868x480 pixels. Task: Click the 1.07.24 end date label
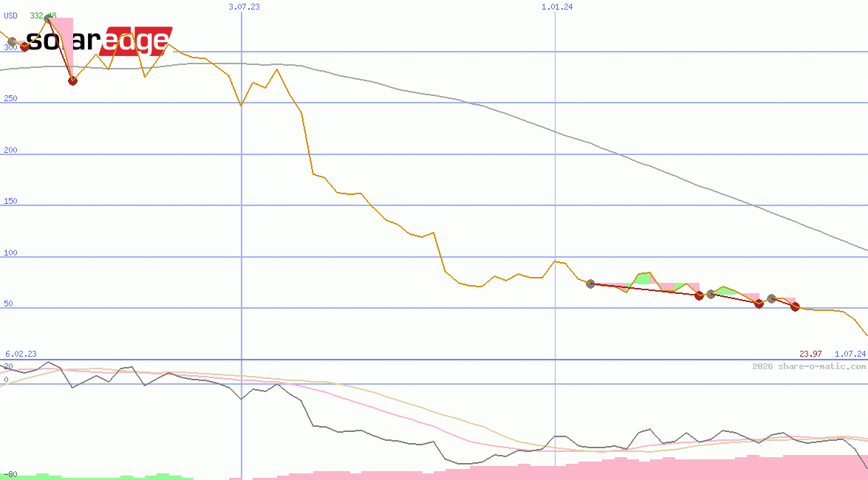click(850, 354)
